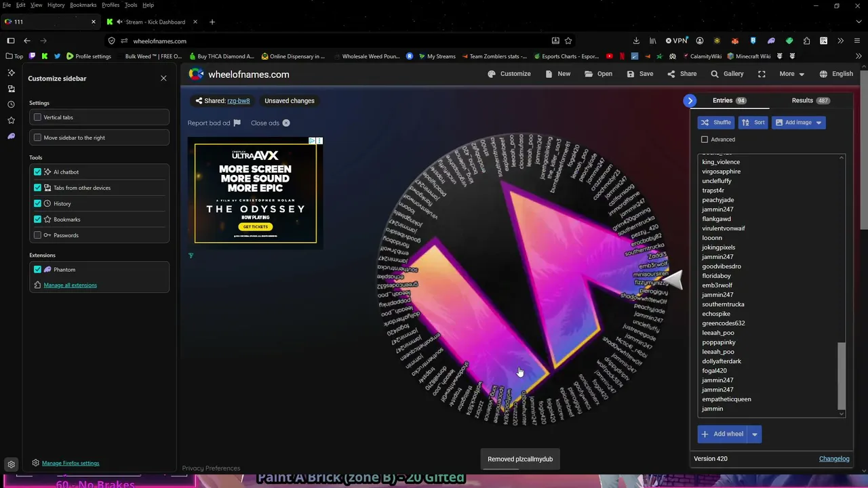Open Firefox application hamburger menu
868x488 pixels.
pyautogui.click(x=857, y=41)
